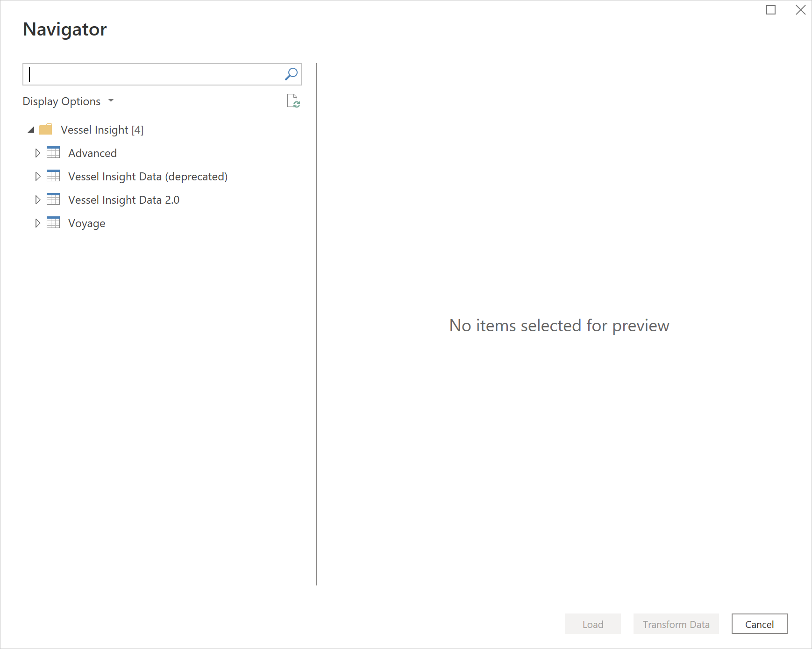Screen dimensions: 812x649
Task: Expand the Advanced node
Action: pyautogui.click(x=38, y=153)
